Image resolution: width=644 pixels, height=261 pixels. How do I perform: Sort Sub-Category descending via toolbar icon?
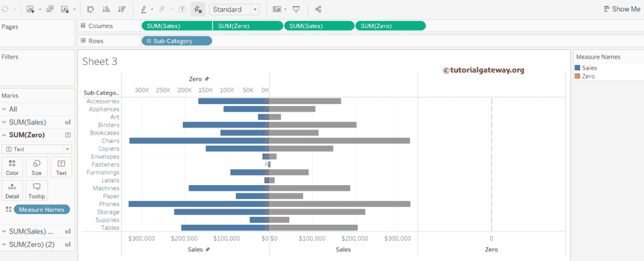[x=122, y=10]
